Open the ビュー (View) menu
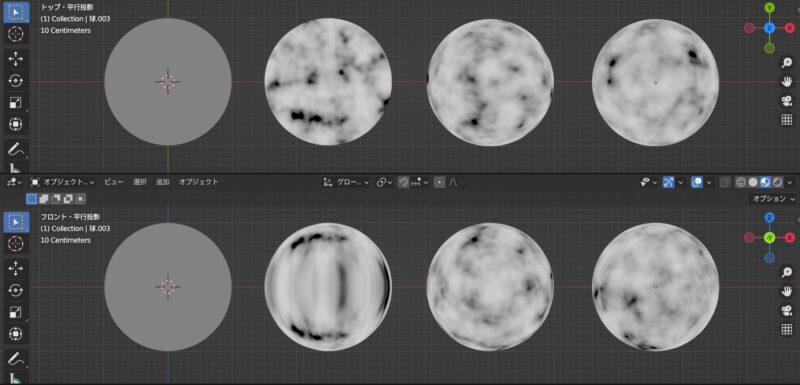The width and height of the screenshot is (800, 385). [x=114, y=182]
